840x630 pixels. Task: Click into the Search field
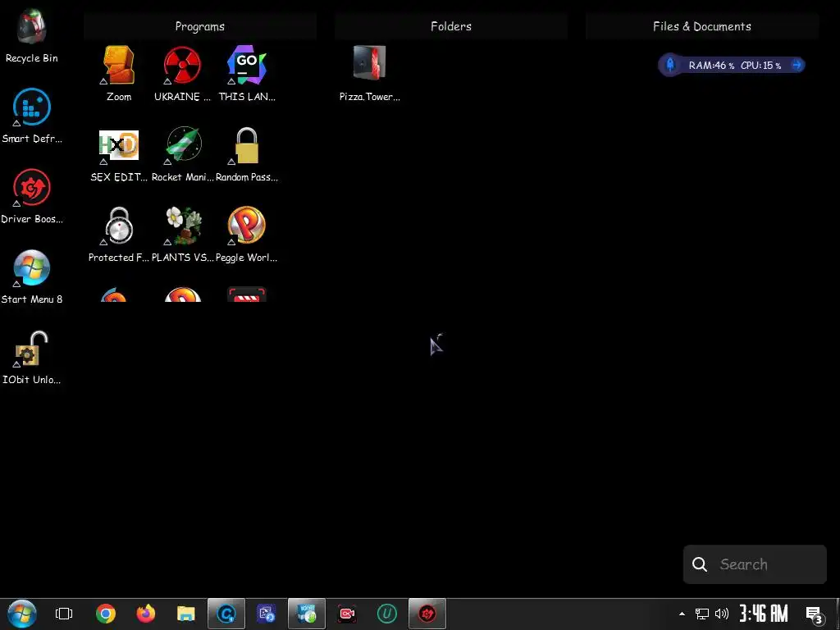(x=755, y=564)
